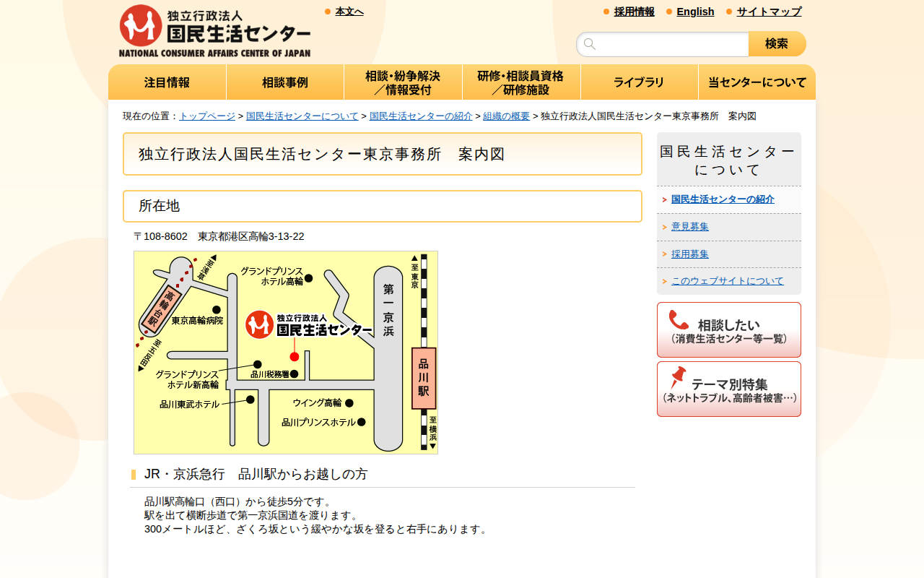Open このウェブサイトについて in the sidebar

[728, 281]
